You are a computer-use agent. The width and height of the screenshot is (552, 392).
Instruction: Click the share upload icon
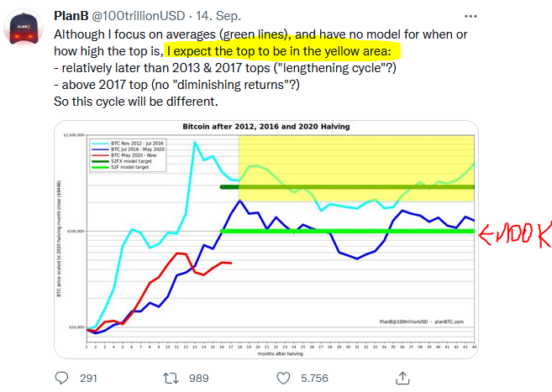pyautogui.click(x=402, y=377)
